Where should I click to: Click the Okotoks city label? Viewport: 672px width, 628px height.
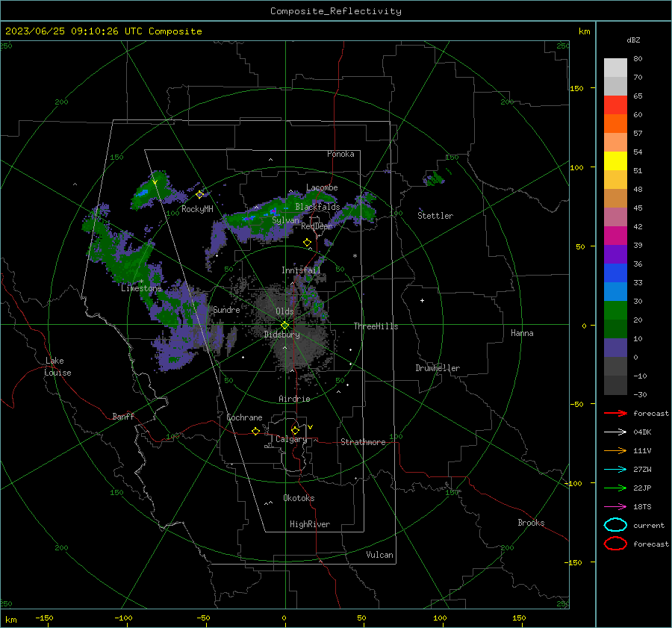299,498
